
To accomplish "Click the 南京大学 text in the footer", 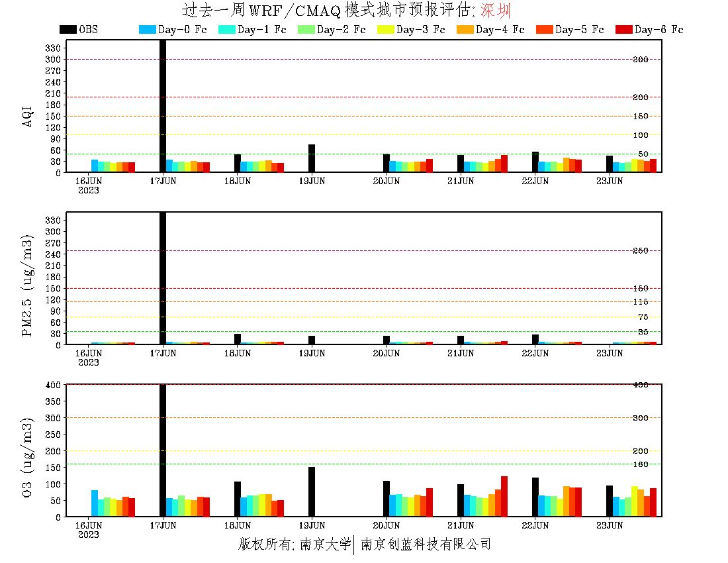I will click(324, 544).
